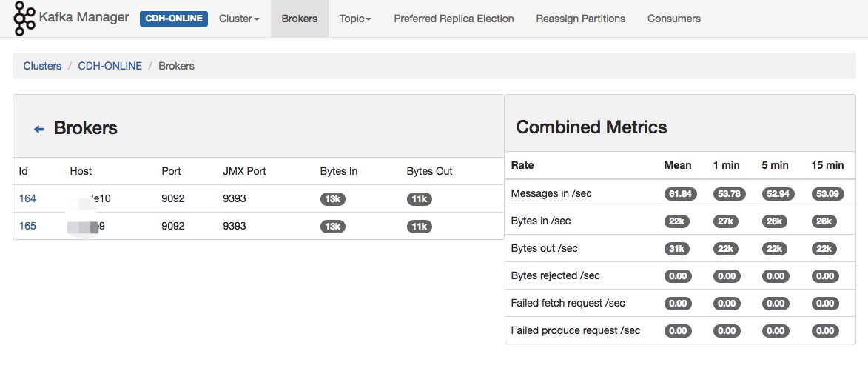868x371 pixels.
Task: Open the Topic dropdown menu
Action: (355, 19)
